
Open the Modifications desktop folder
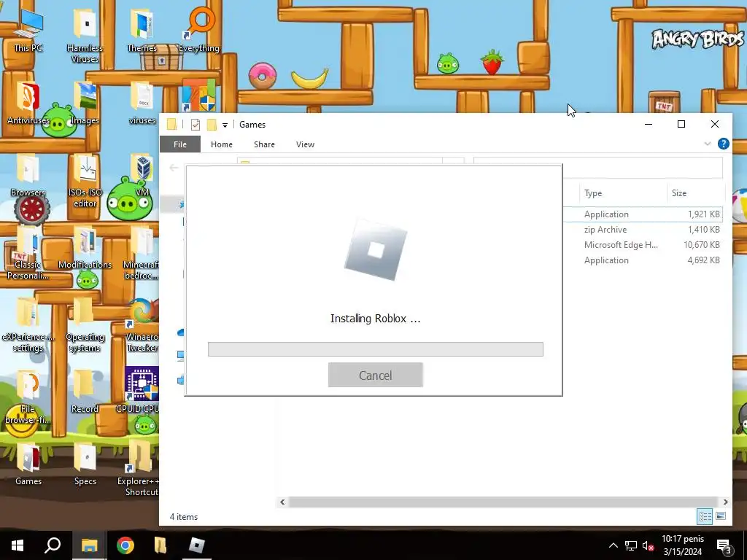point(85,248)
